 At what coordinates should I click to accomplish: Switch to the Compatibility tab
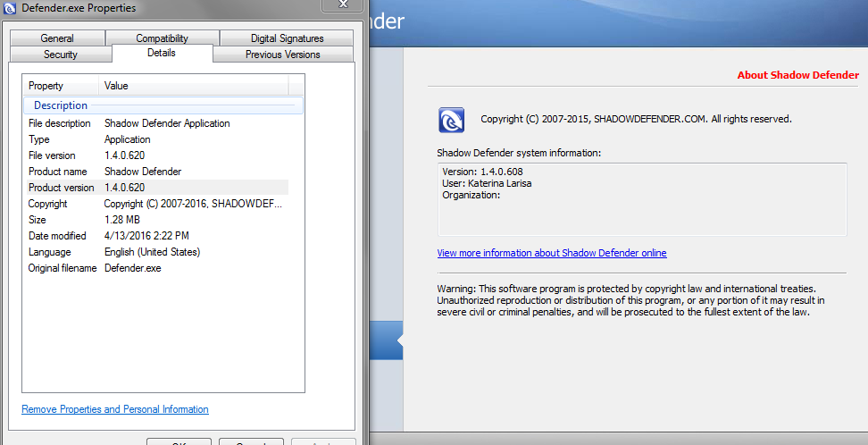pyautogui.click(x=163, y=38)
